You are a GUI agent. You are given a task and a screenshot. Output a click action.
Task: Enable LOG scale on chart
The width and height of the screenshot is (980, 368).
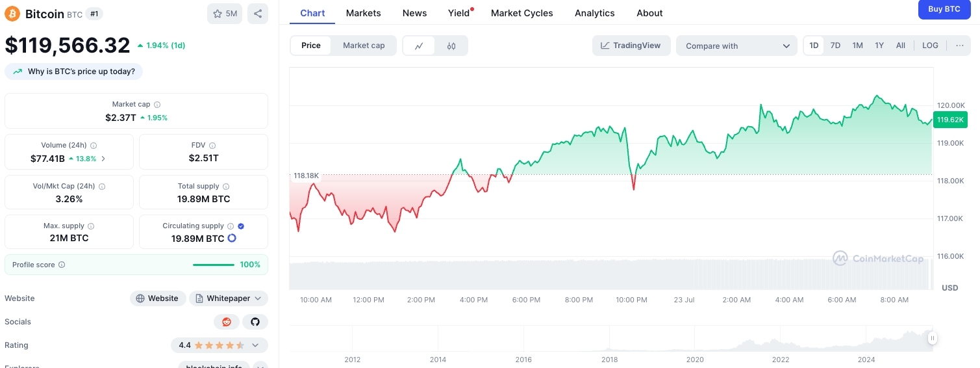tap(930, 46)
